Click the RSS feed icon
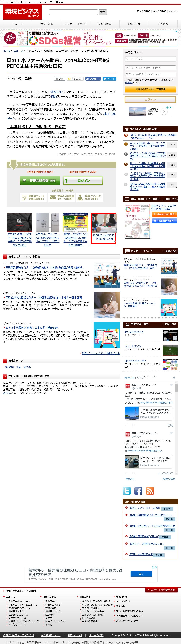Screen dimensions: 181x644 [150, 491]
